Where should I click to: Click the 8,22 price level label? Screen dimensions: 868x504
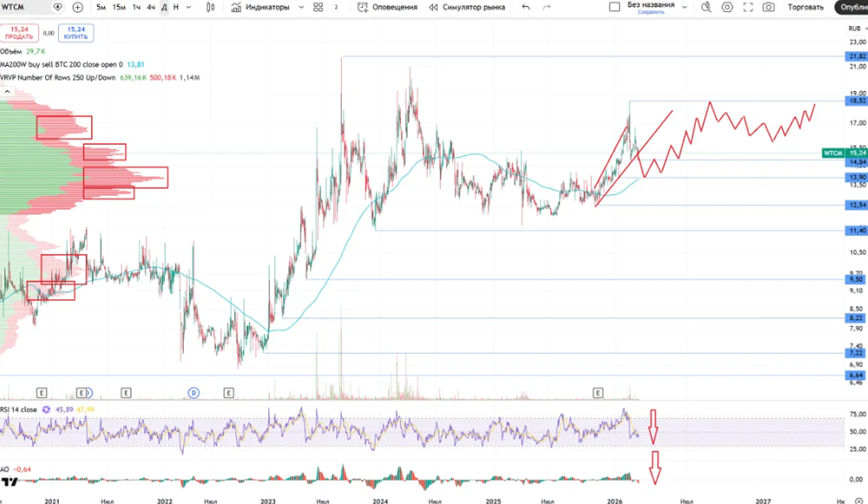coord(857,317)
